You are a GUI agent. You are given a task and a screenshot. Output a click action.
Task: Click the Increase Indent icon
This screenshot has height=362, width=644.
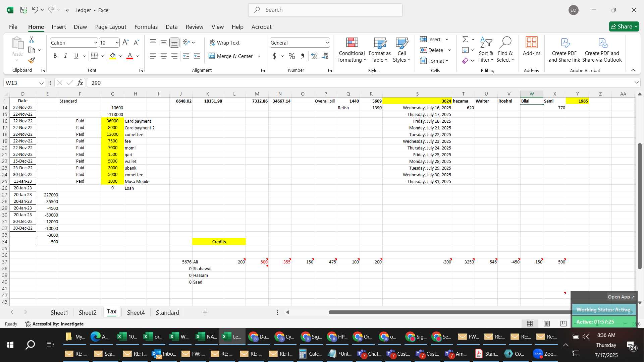[197, 56]
